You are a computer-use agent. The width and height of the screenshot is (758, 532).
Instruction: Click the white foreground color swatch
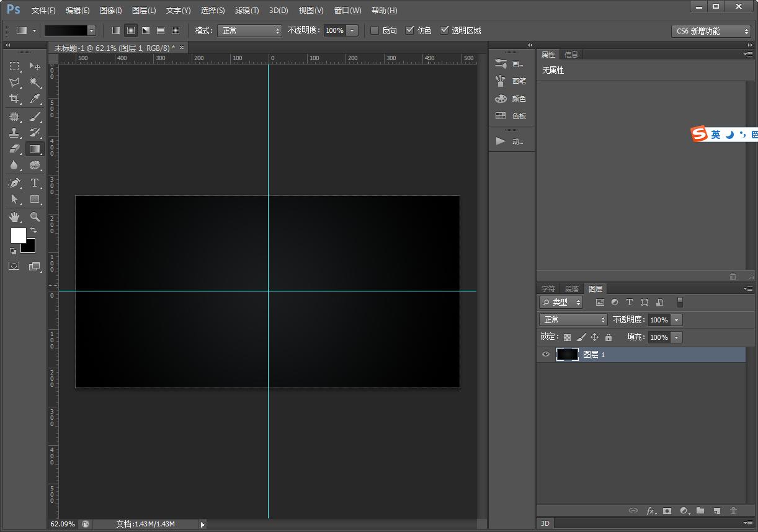(17, 235)
